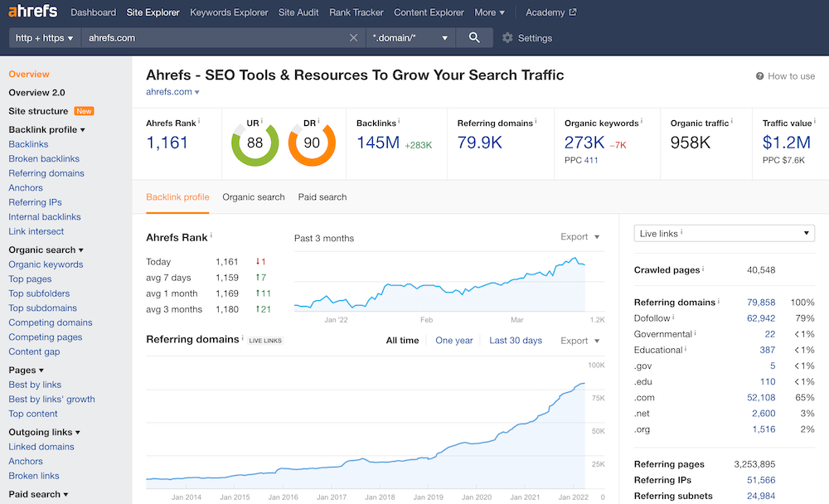Click the $1.2M traffic value

click(x=786, y=143)
